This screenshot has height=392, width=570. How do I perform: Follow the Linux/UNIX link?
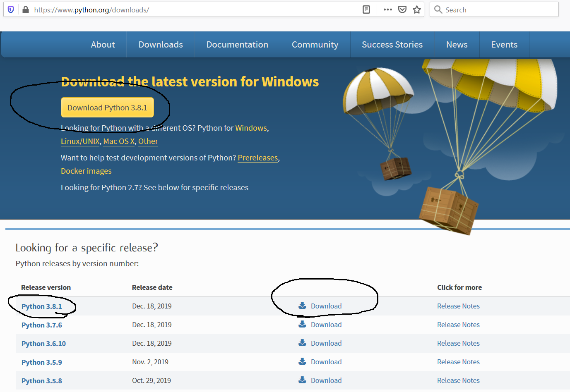(x=80, y=141)
